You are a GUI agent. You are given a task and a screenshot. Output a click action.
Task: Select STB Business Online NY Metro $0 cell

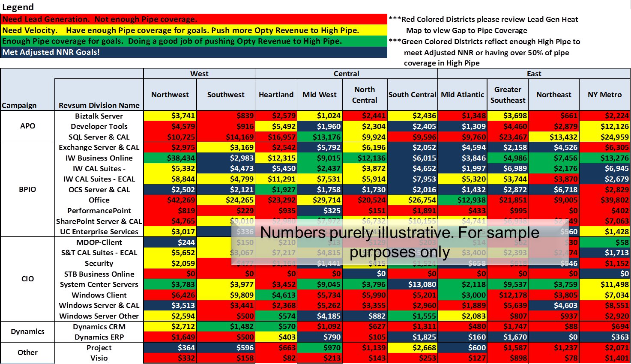[x=604, y=274]
